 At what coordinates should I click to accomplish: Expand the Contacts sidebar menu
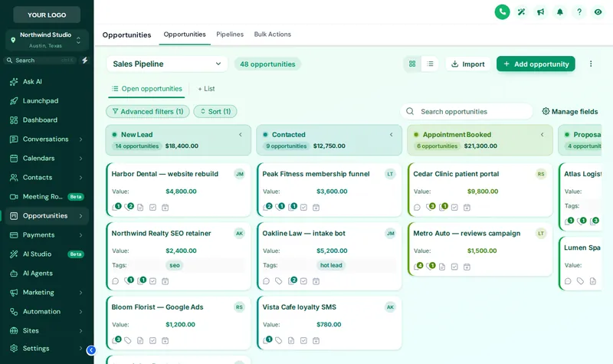[80, 177]
